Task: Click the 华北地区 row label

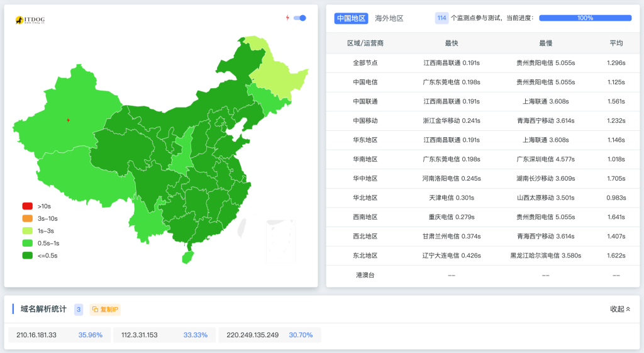Action: click(365, 198)
